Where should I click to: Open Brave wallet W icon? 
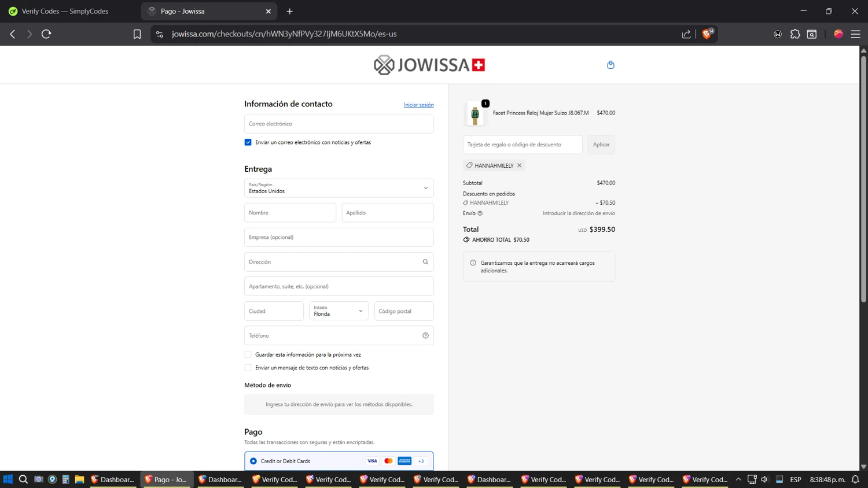(x=778, y=34)
